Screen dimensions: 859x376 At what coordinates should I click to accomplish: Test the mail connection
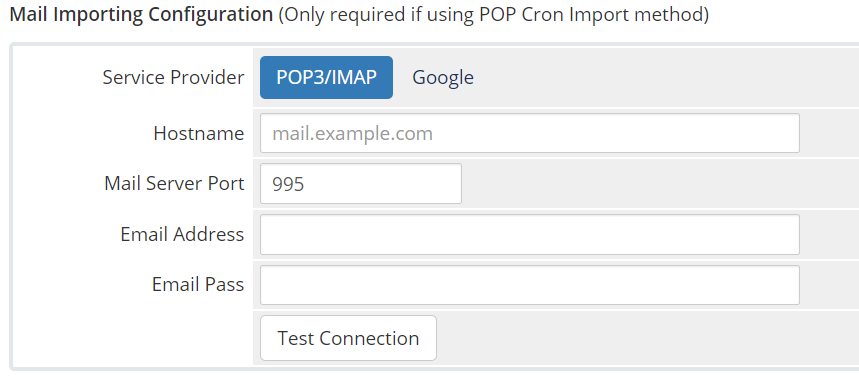point(348,338)
